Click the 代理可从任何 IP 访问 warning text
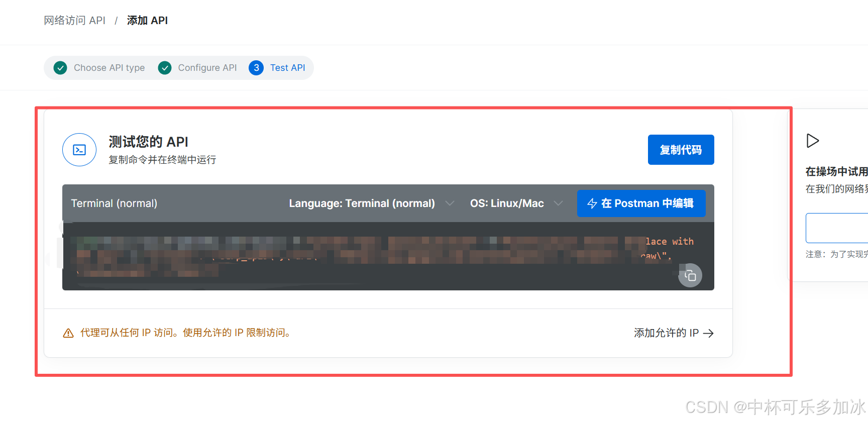Screen dimensions: 868x422 (186, 333)
